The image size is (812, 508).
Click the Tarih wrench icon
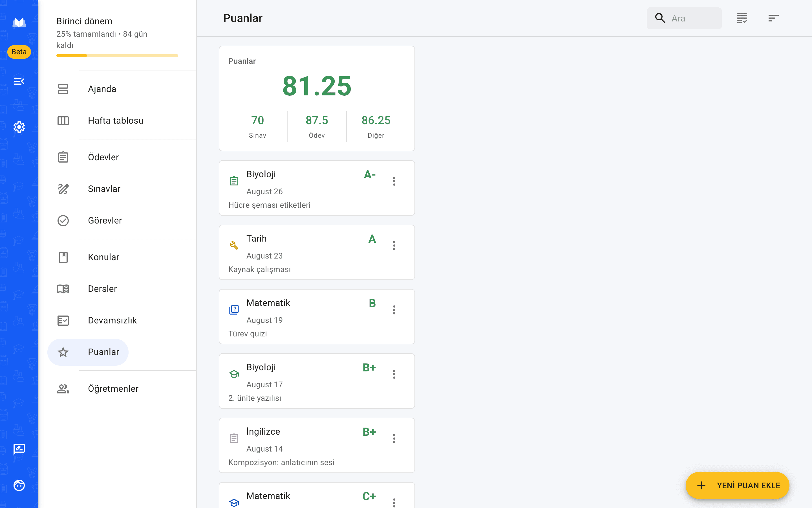click(234, 246)
